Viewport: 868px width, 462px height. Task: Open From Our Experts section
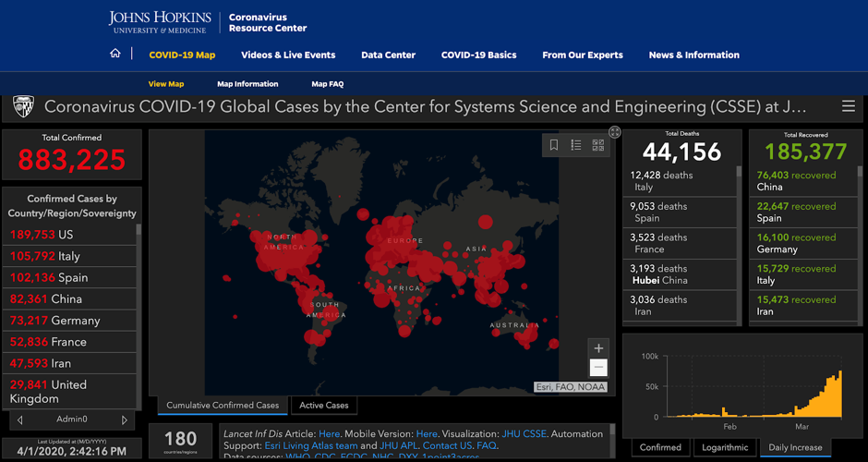click(x=583, y=55)
